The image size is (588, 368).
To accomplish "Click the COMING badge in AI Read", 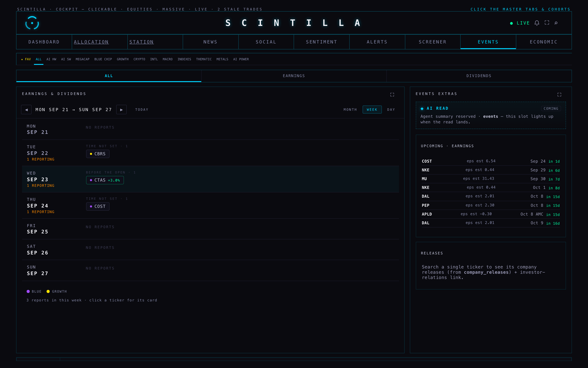I will (x=551, y=108).
